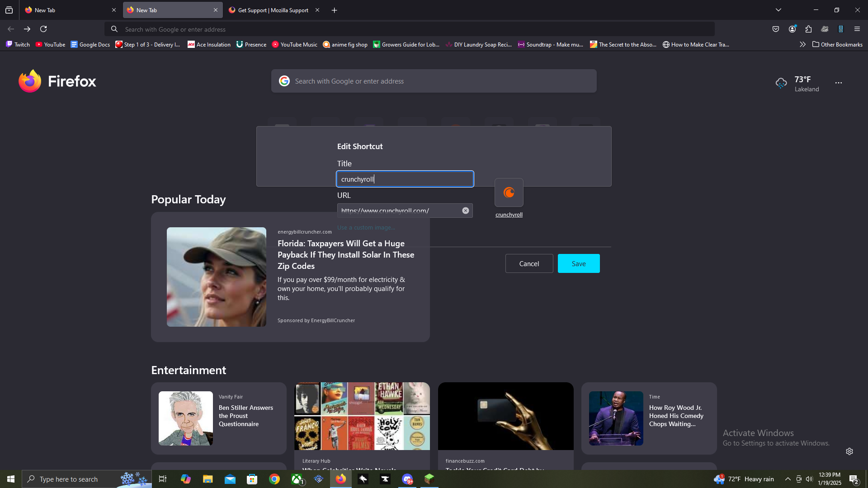Image resolution: width=868 pixels, height=488 pixels.
Task: Close the Get Support tab
Action: [x=317, y=10]
